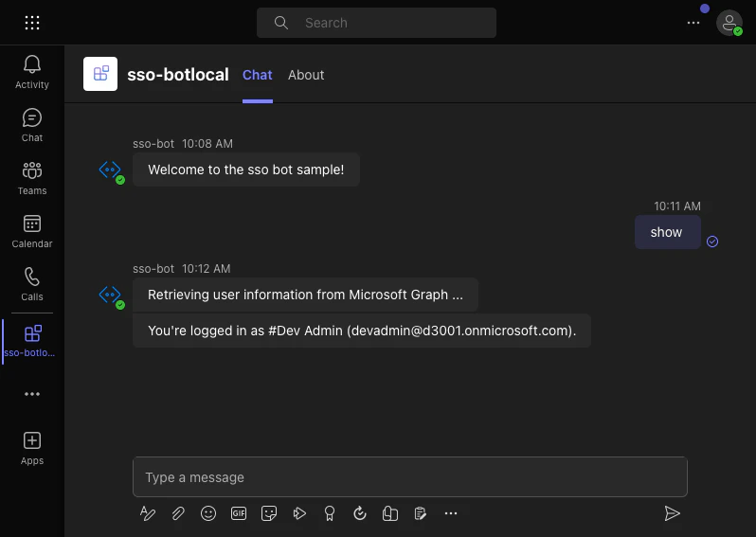Click the Type a message field

pyautogui.click(x=410, y=476)
